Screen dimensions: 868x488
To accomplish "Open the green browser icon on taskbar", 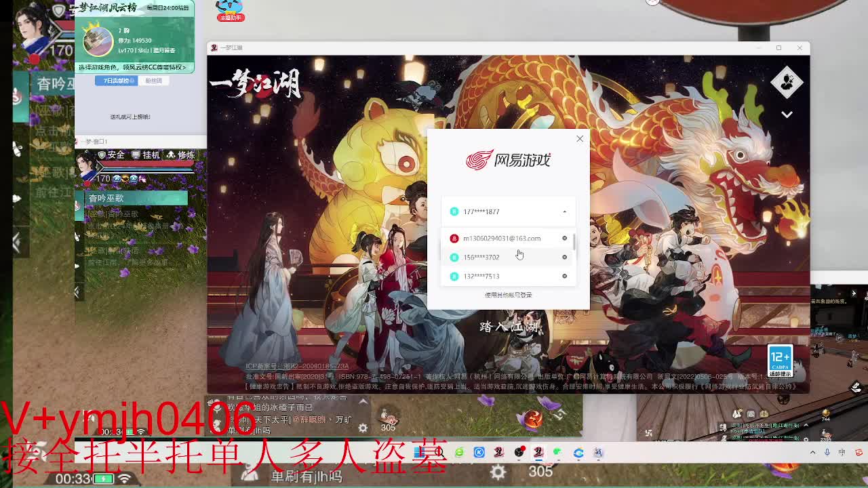I will tap(460, 452).
